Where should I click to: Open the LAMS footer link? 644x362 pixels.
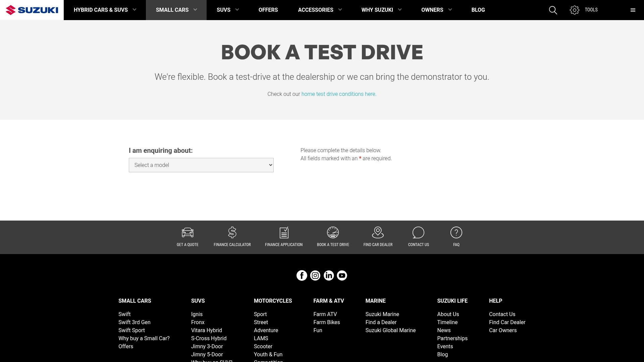[x=261, y=339]
